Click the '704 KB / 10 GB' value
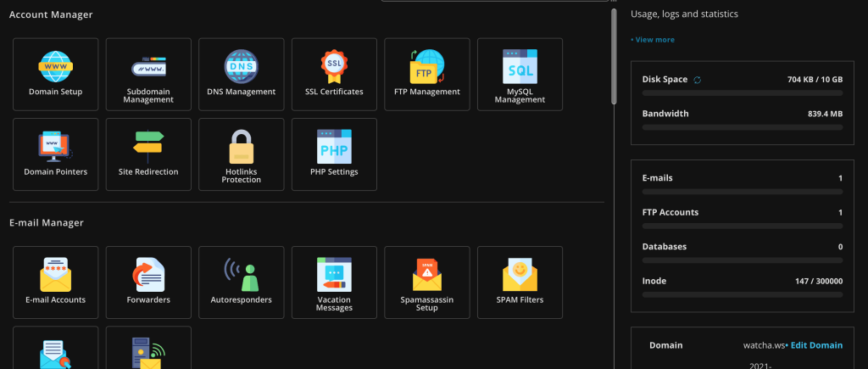The width and height of the screenshot is (868, 369). click(x=815, y=80)
